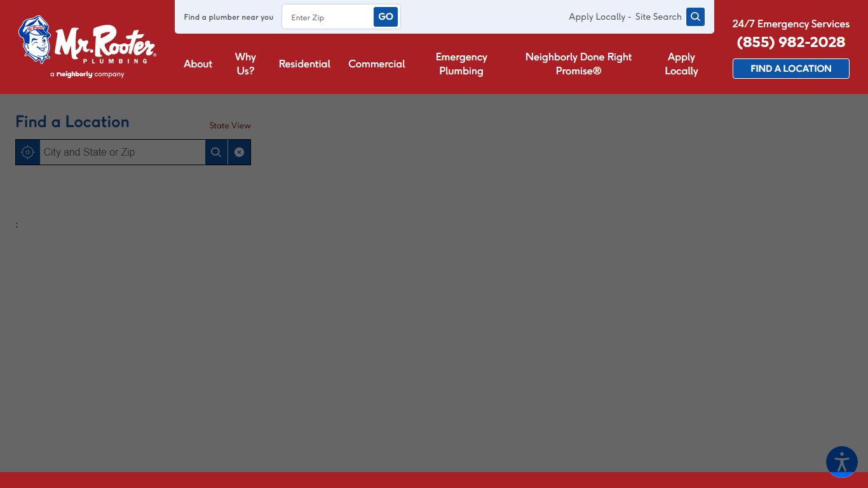The height and width of the screenshot is (488, 868).
Task: Click the location search magnifier button
Action: coord(216,152)
